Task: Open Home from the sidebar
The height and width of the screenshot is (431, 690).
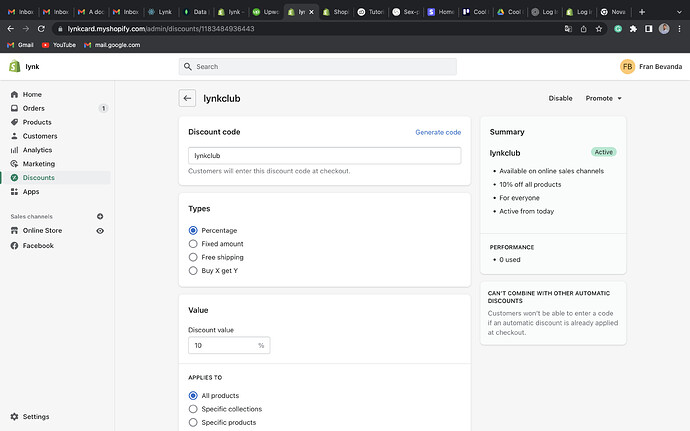Action: click(32, 94)
